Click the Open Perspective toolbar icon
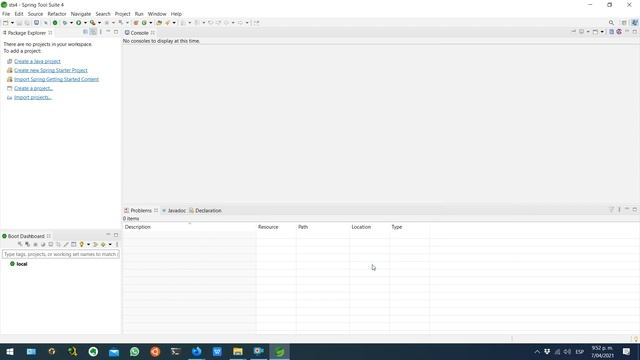 point(624,23)
